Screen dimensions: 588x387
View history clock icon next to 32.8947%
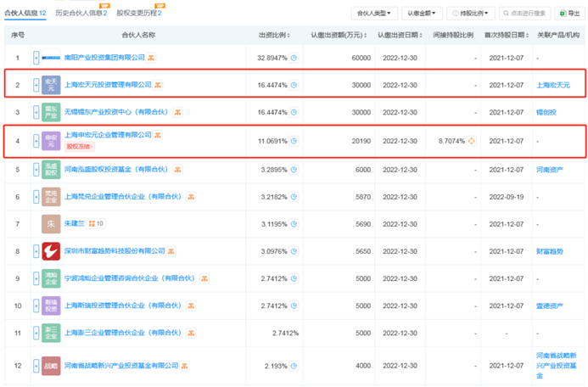pos(294,58)
